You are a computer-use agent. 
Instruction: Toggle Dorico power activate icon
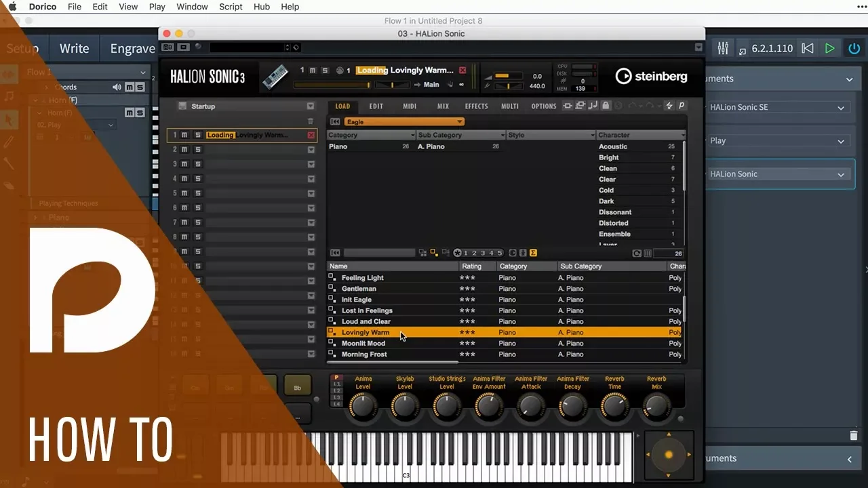[x=854, y=49]
